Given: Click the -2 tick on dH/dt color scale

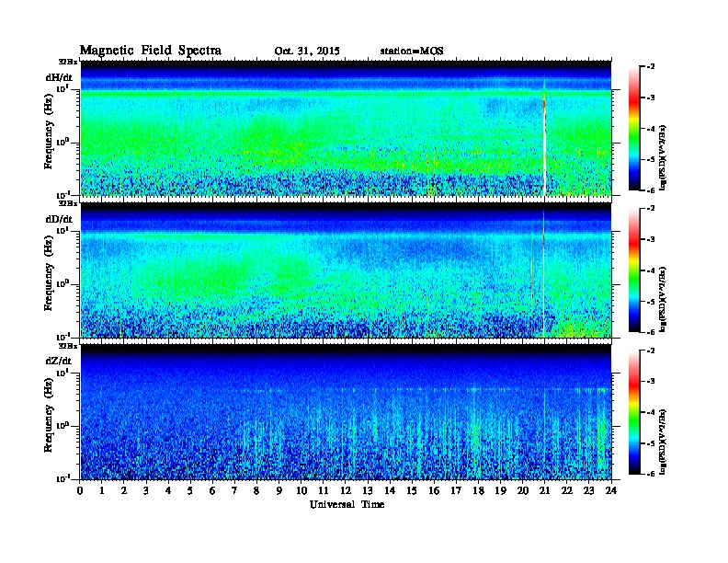Looking at the screenshot, I should [x=651, y=67].
